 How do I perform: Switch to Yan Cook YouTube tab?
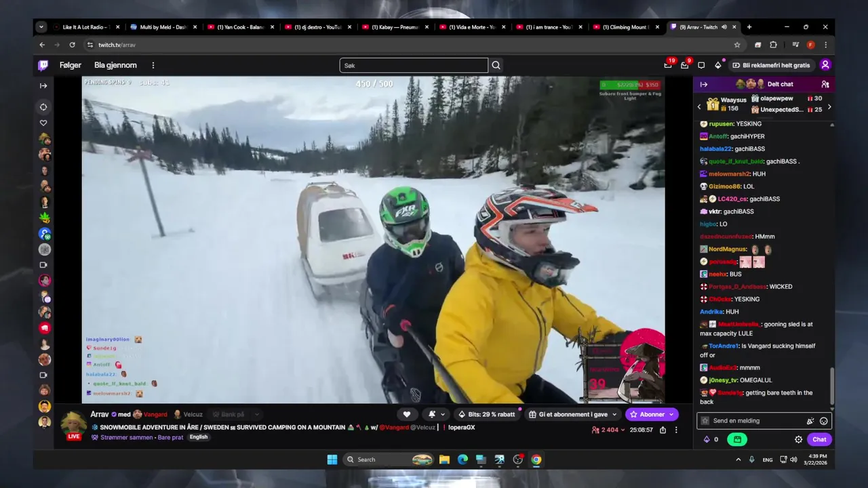click(x=239, y=27)
